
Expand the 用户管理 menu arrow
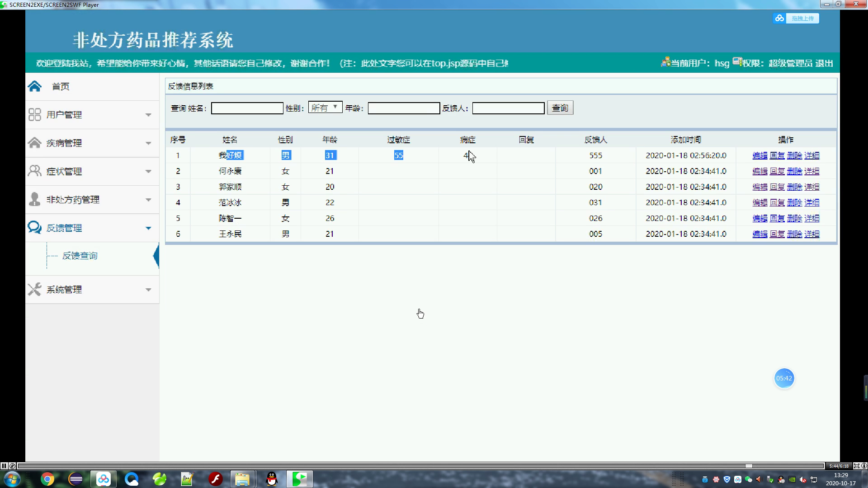point(148,115)
